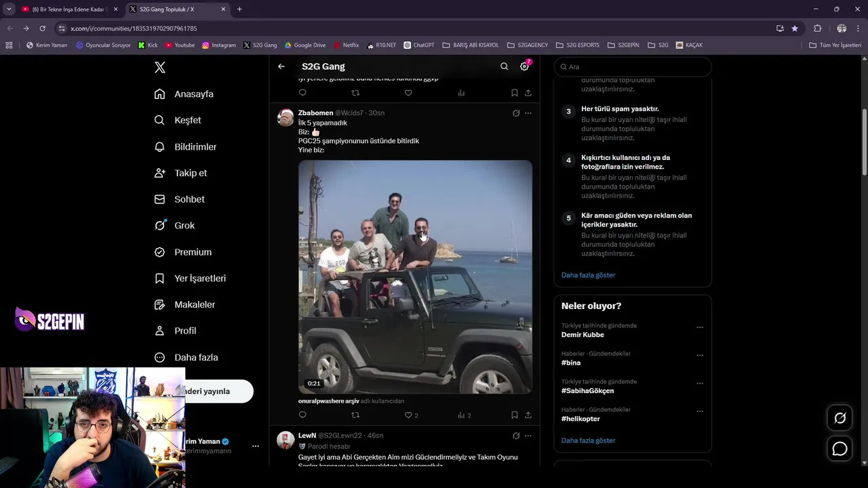Open the floating Grok button

coord(840,418)
